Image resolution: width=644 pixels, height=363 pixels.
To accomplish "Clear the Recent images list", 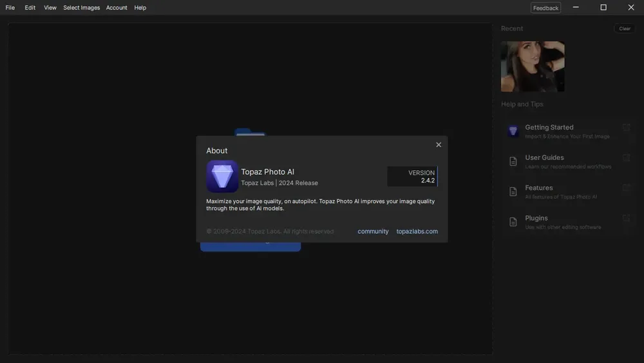I will click(625, 28).
